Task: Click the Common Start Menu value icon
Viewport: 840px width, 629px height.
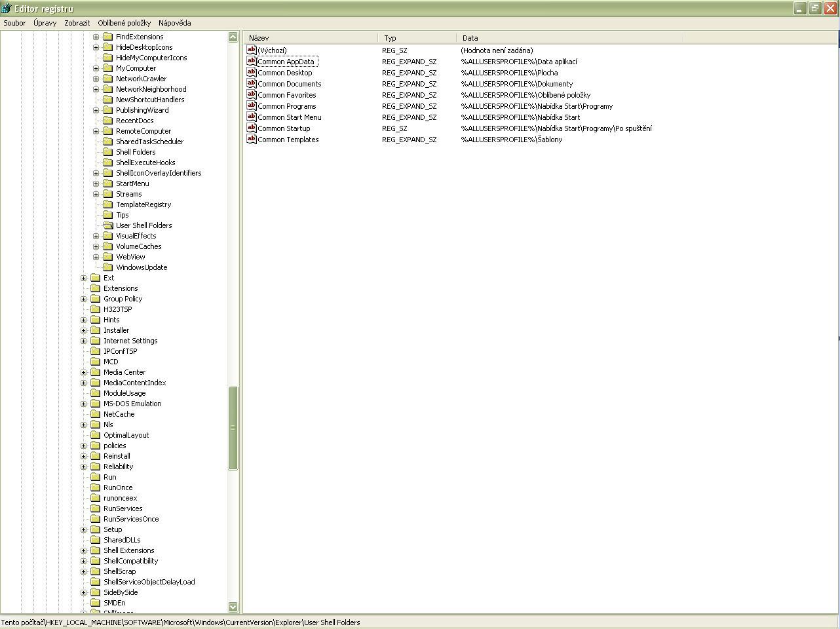Action: (x=252, y=117)
